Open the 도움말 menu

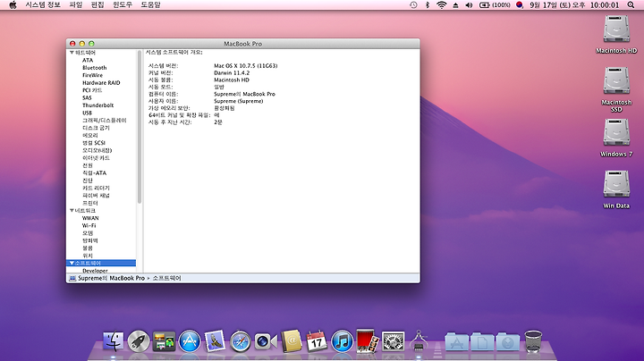coord(150,5)
